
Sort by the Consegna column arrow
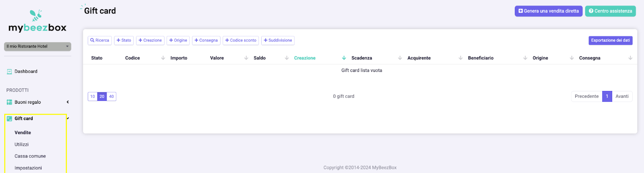point(630,58)
